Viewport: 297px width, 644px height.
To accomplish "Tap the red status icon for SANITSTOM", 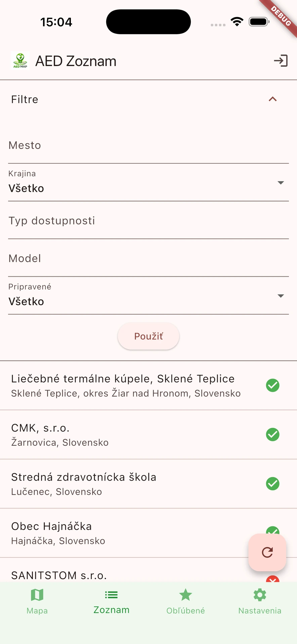I will [272, 579].
